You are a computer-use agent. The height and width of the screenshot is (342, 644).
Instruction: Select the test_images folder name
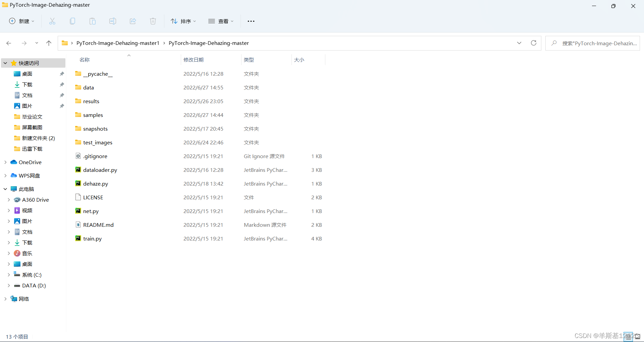pos(98,142)
